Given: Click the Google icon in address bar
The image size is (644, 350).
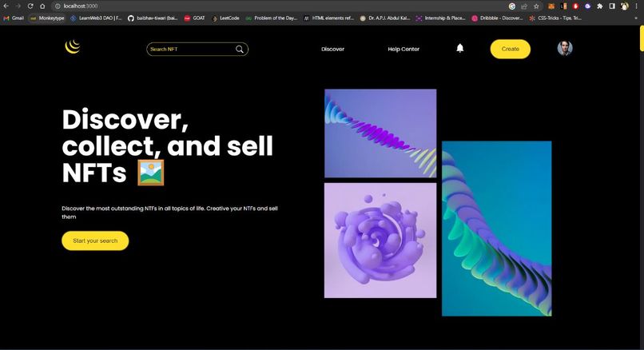Looking at the screenshot, I should tap(511, 6).
